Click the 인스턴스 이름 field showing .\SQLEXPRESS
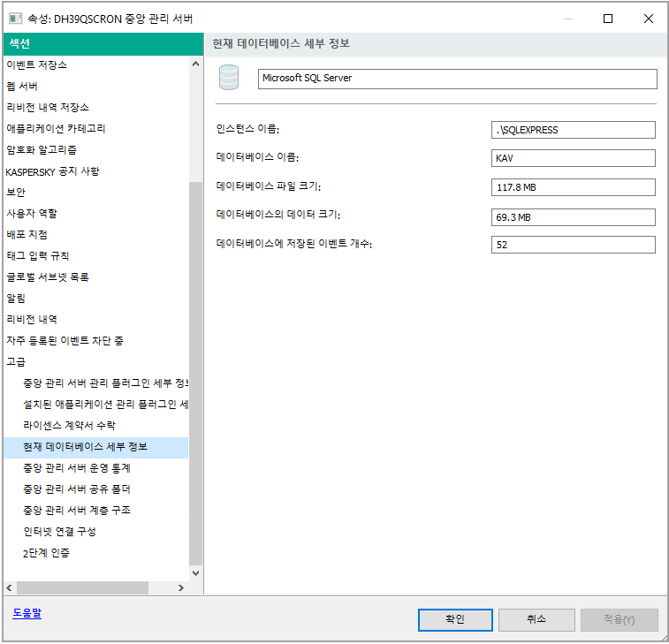 (x=573, y=130)
